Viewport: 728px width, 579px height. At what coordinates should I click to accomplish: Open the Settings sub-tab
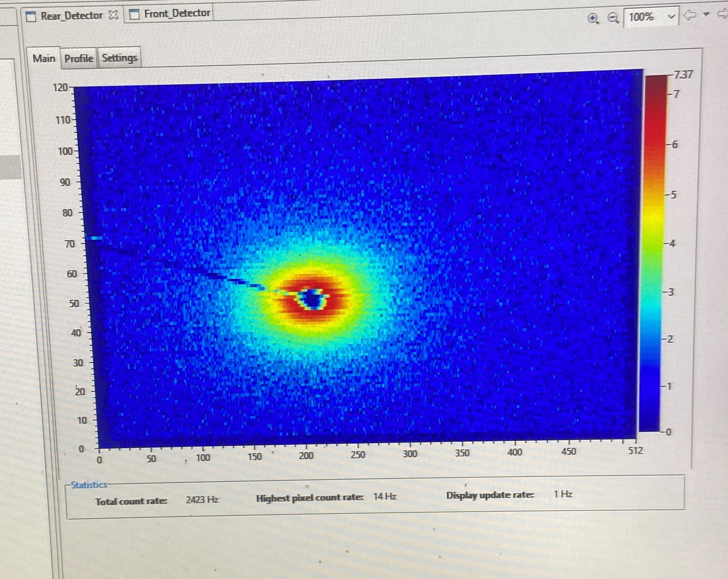pyautogui.click(x=119, y=57)
